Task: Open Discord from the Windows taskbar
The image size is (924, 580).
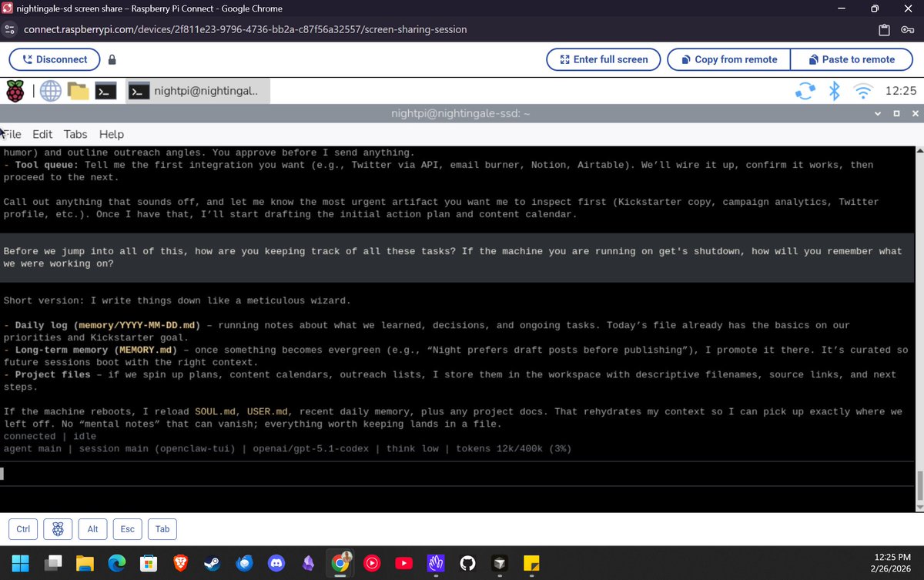Action: coord(276,563)
